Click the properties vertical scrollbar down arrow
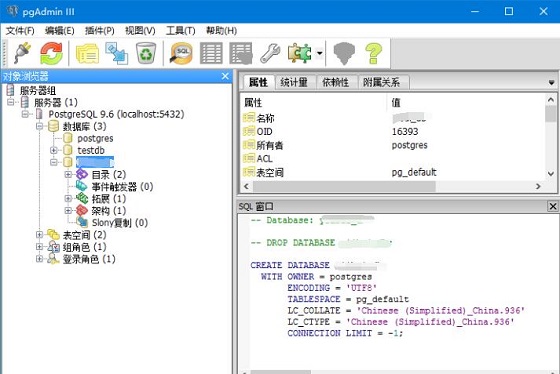The height and width of the screenshot is (374, 560). (x=551, y=174)
